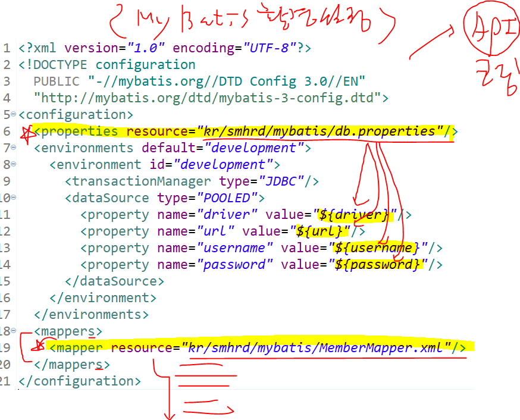
Task: Click the kr/smhrd/mybatis/MemberMapper.xml path
Action: [x=317, y=348]
